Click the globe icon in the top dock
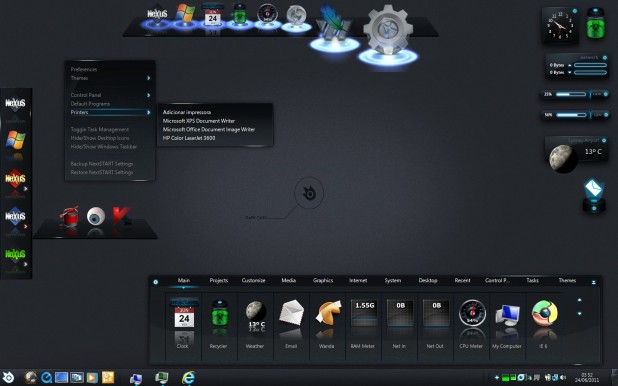The height and width of the screenshot is (386, 618). 296,16
